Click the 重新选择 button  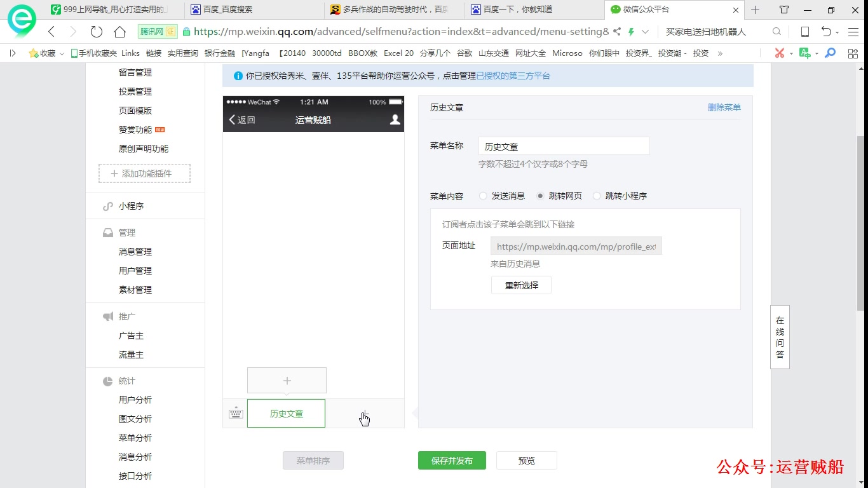[522, 285]
